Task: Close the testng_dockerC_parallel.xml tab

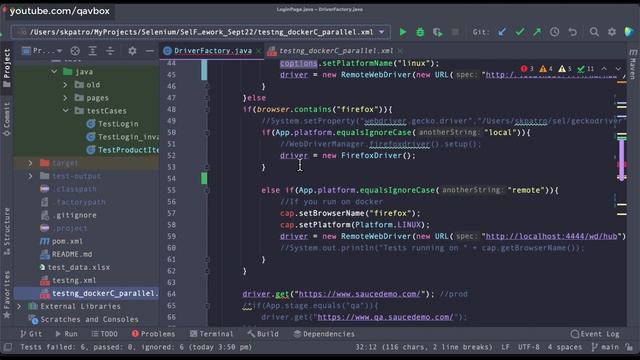Action: (x=400, y=51)
